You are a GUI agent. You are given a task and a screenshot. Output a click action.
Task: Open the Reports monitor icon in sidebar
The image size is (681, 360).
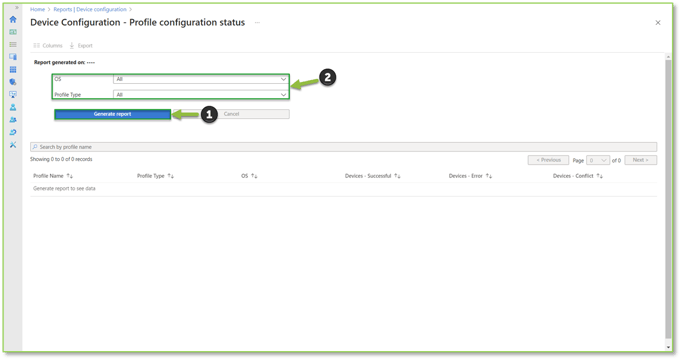point(13,94)
